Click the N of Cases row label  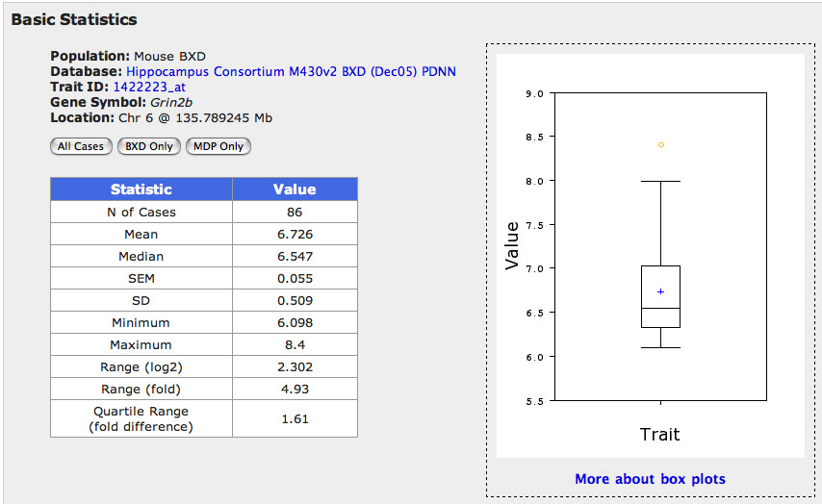(x=141, y=212)
